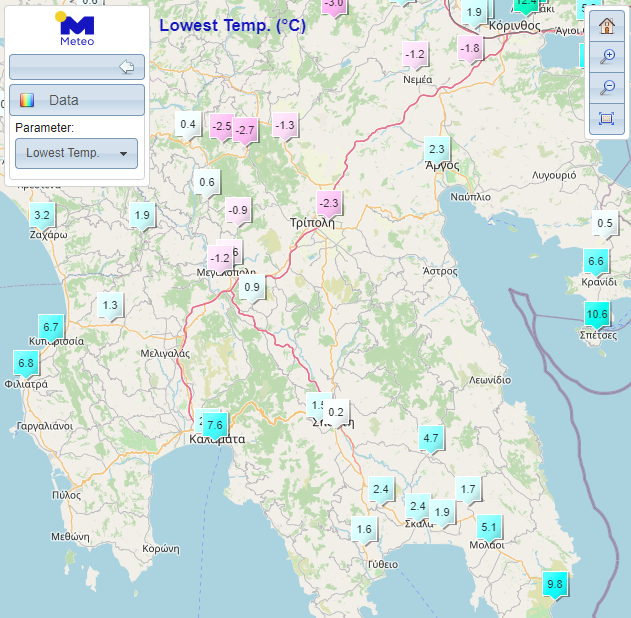Open the Data section header
The image size is (631, 618).
(77, 100)
